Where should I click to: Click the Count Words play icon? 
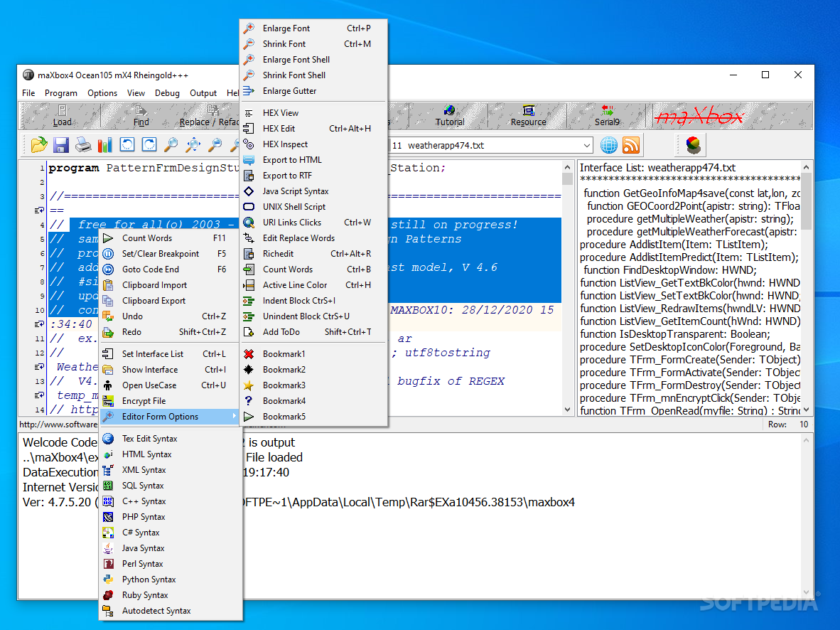tap(108, 238)
